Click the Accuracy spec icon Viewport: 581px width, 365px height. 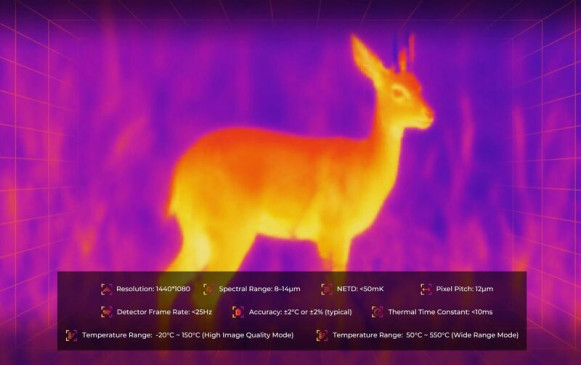coord(238,312)
